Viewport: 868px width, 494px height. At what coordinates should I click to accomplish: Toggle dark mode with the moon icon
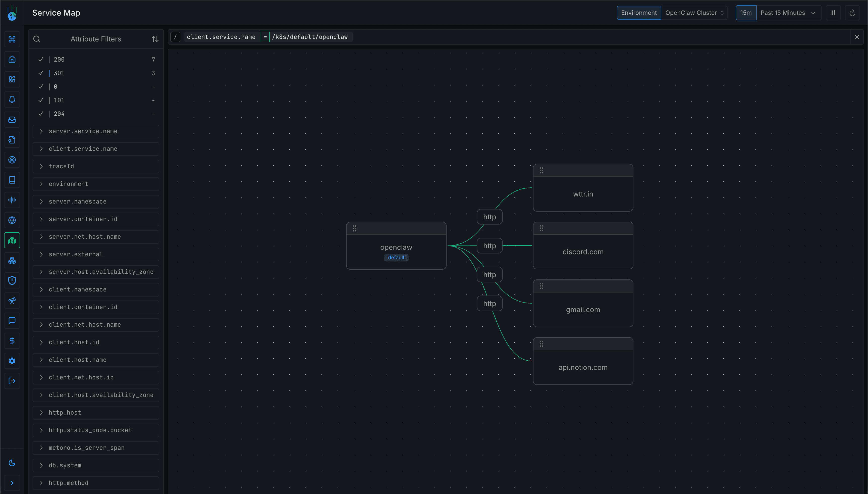click(x=12, y=463)
